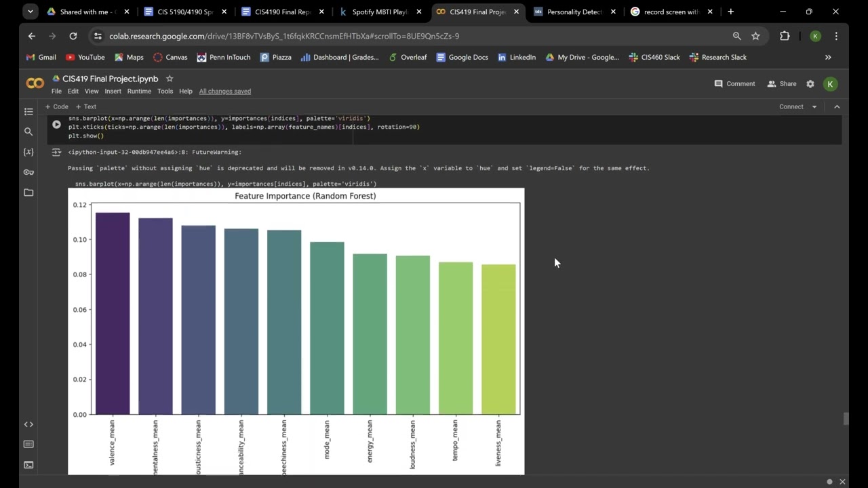Click the browser back arrow
This screenshot has height=488, width=868.
pos(32,36)
